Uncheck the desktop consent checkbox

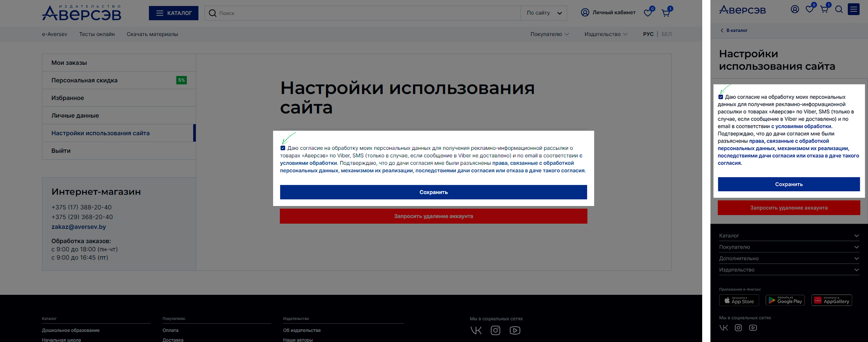point(283,148)
